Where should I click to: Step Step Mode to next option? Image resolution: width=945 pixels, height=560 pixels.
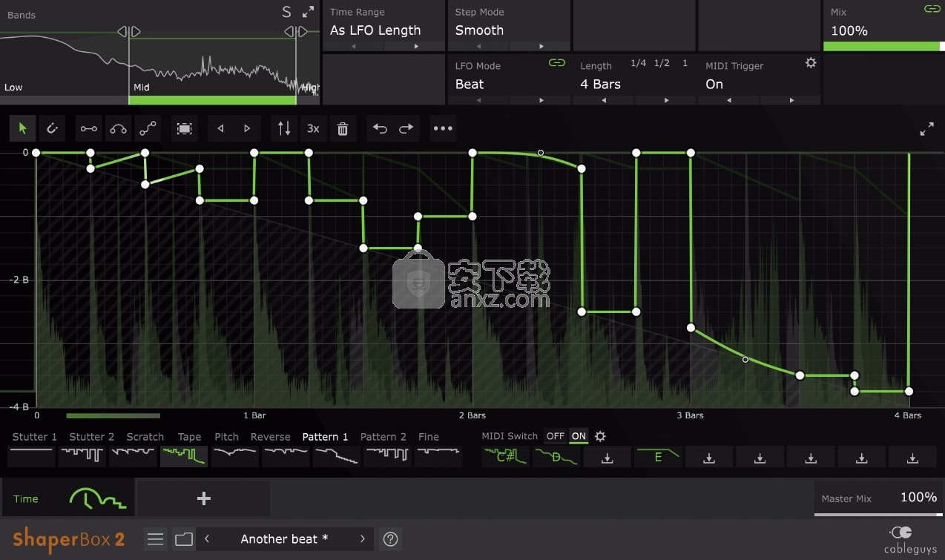[x=541, y=46]
